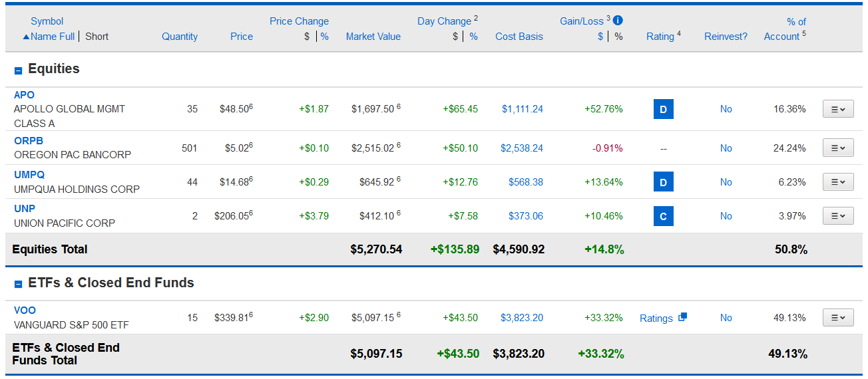This screenshot has width=868, height=379.
Task: Change the VOO reinvest setting No
Action: tap(726, 318)
